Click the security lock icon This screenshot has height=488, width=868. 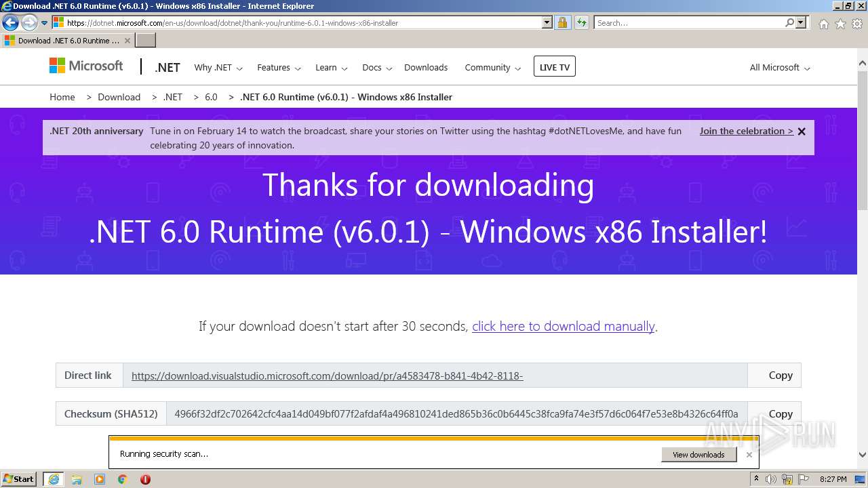click(x=562, y=22)
